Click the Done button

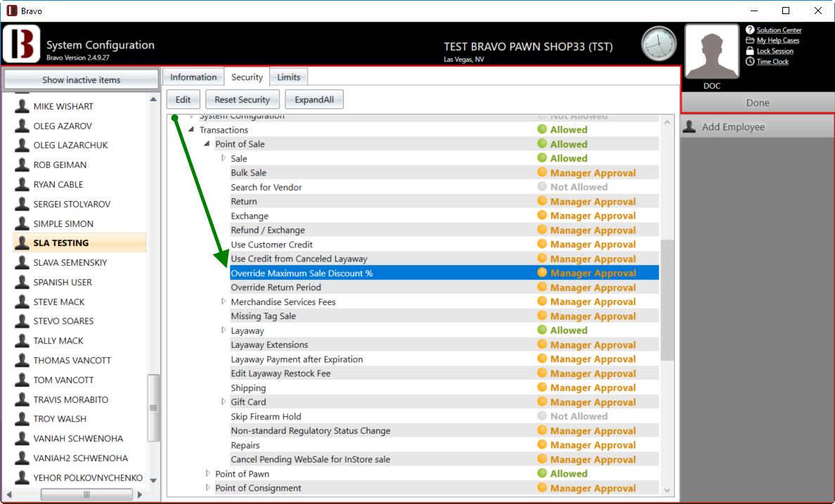pos(758,103)
